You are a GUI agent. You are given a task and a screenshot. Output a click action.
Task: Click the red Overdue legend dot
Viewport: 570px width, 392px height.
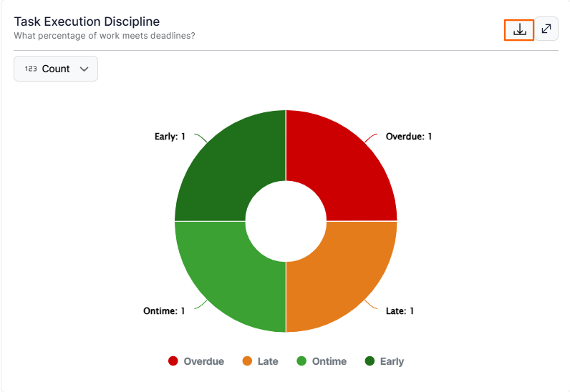(x=173, y=361)
